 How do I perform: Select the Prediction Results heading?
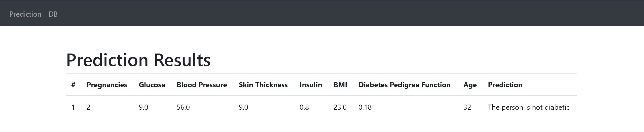[138, 60]
